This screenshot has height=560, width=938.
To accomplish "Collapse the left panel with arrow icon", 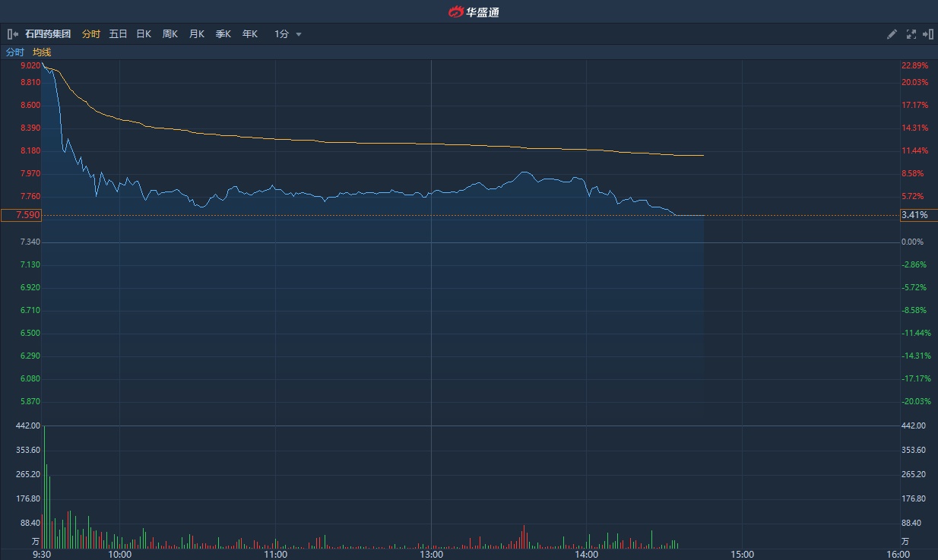I will (13, 34).
